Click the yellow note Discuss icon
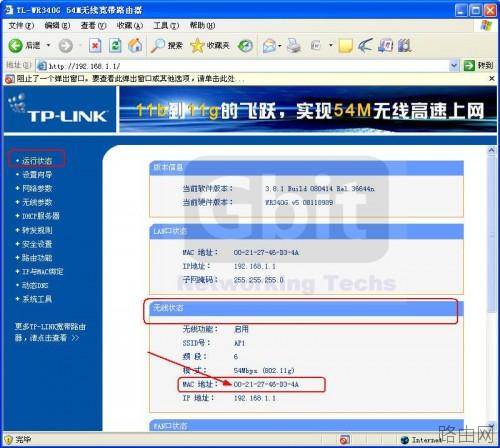Image resolution: width=500 pixels, height=448 pixels. [x=345, y=46]
